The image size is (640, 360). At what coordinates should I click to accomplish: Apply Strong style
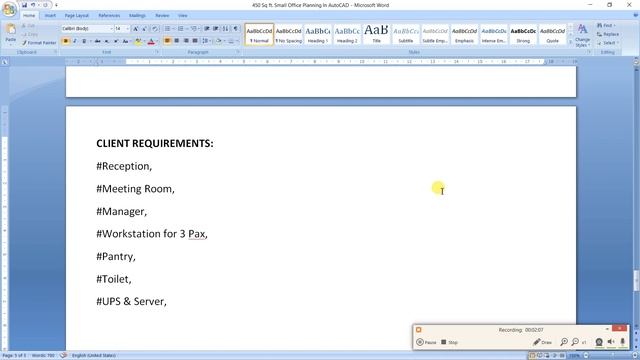point(523,35)
